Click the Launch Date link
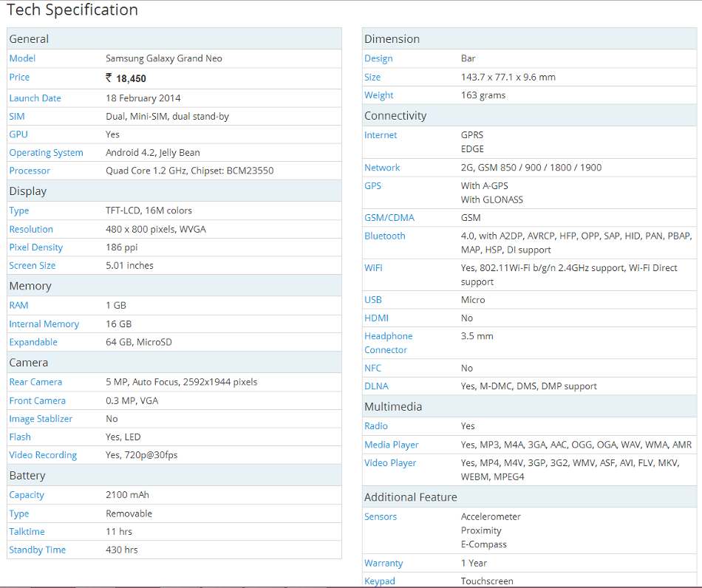 coord(35,98)
